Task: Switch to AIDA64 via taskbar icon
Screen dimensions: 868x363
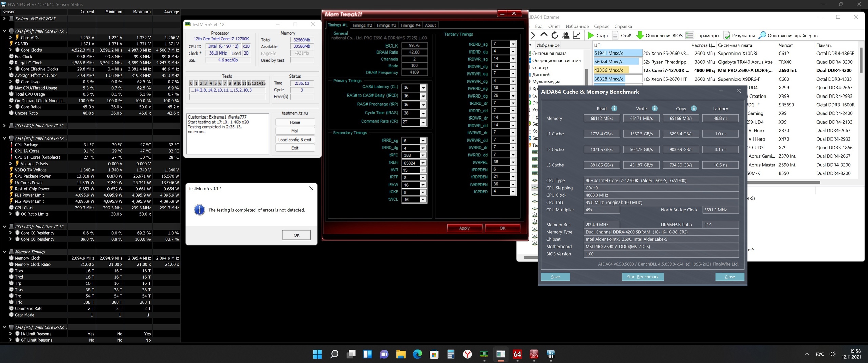Action: [x=517, y=354]
